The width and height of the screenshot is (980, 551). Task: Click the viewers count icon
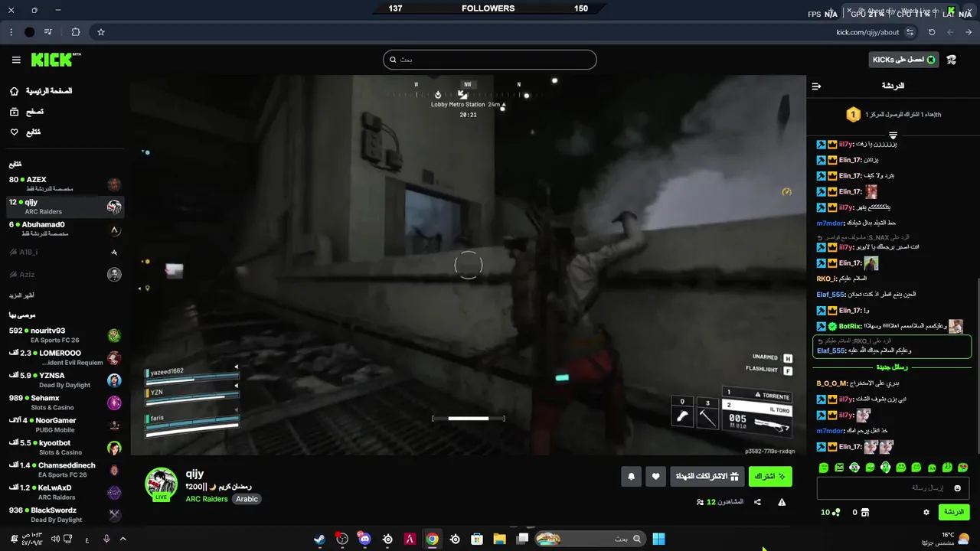[x=700, y=502]
